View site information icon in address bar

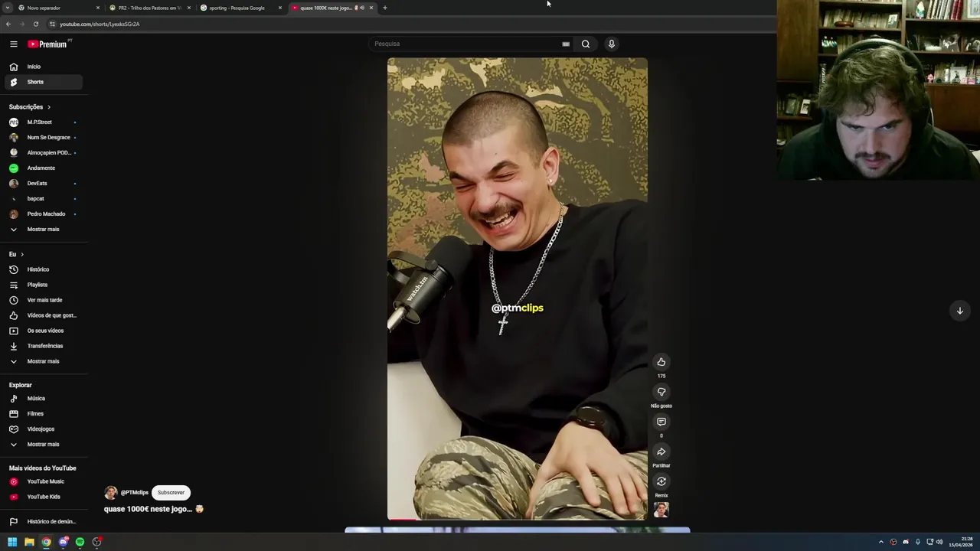52,24
